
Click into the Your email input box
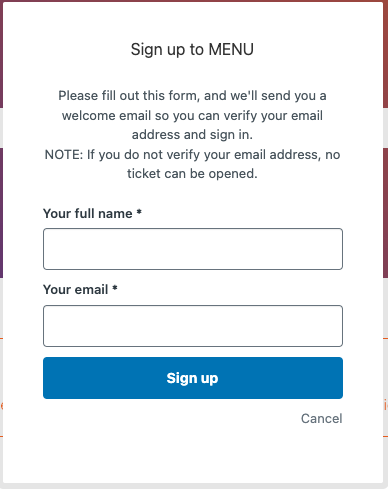pyautogui.click(x=193, y=326)
